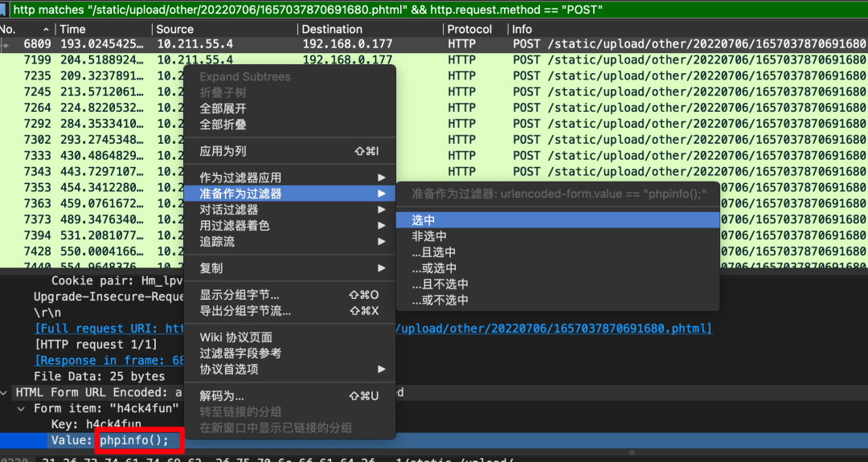Click the display filter input field
This screenshot has width=868, height=462.
coord(437,10)
